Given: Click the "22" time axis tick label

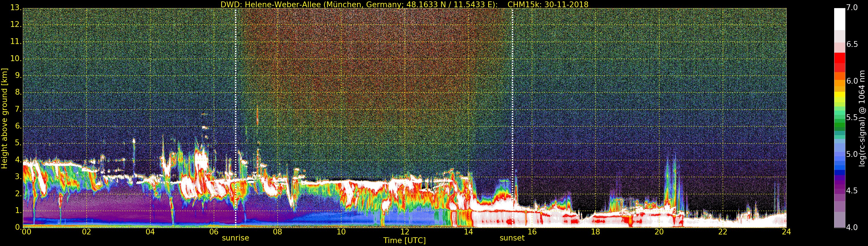Looking at the screenshot, I should click(723, 232).
